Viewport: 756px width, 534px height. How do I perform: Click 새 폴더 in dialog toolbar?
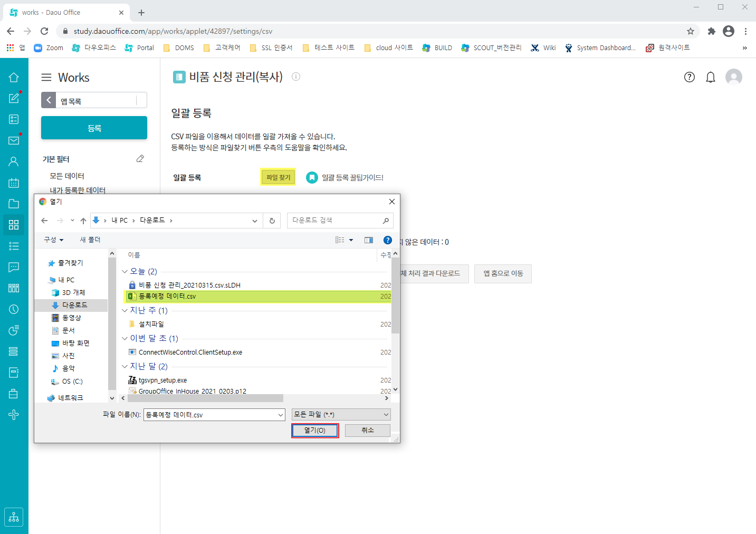click(x=90, y=240)
